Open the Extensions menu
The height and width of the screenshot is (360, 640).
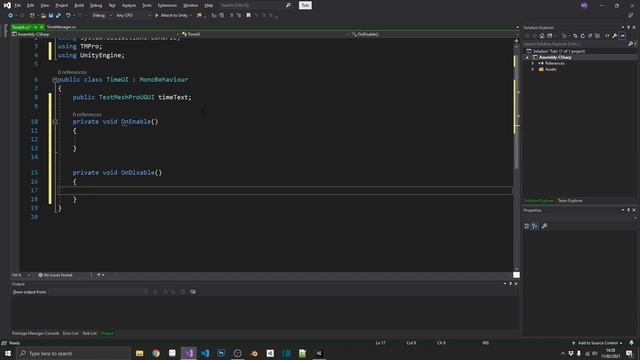point(167,5)
